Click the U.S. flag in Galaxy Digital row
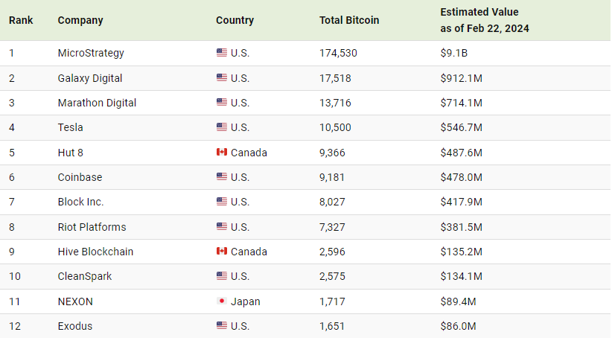Image resolution: width=612 pixels, height=364 pixels. pyautogui.click(x=221, y=78)
